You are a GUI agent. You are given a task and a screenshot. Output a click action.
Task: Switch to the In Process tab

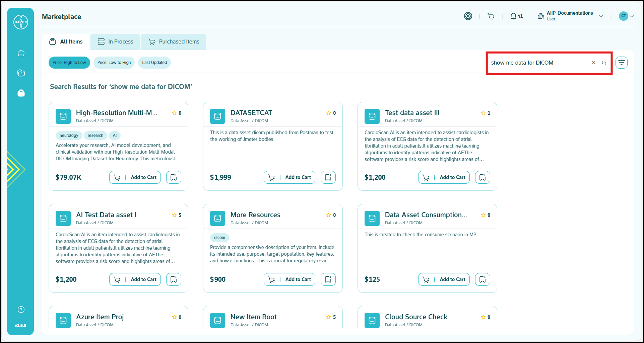(x=116, y=42)
